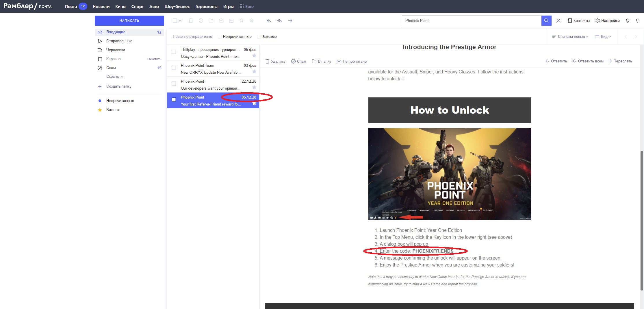Viewport: 644px width, 309px height.
Task: Check the TBSplay message checkbox
Action: [x=174, y=52]
